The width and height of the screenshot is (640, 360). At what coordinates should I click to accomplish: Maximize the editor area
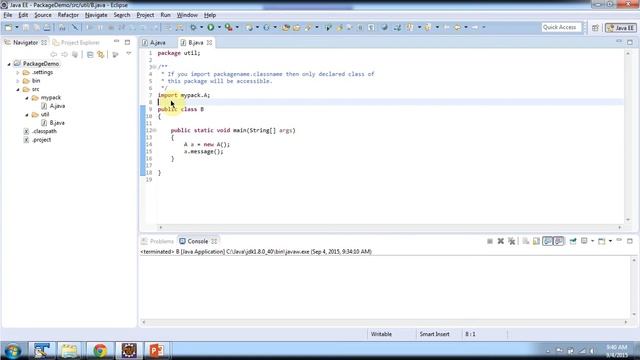click(x=630, y=42)
